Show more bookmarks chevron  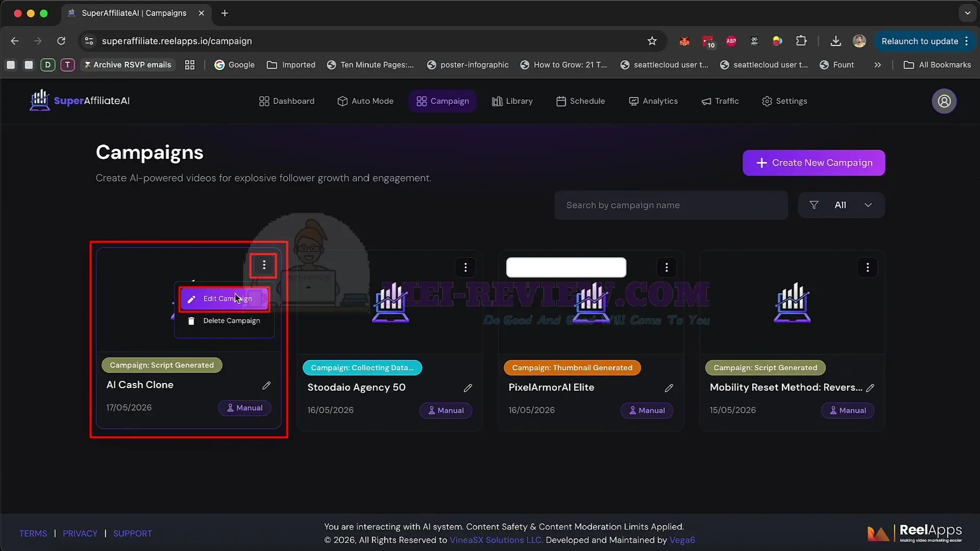[x=877, y=65]
